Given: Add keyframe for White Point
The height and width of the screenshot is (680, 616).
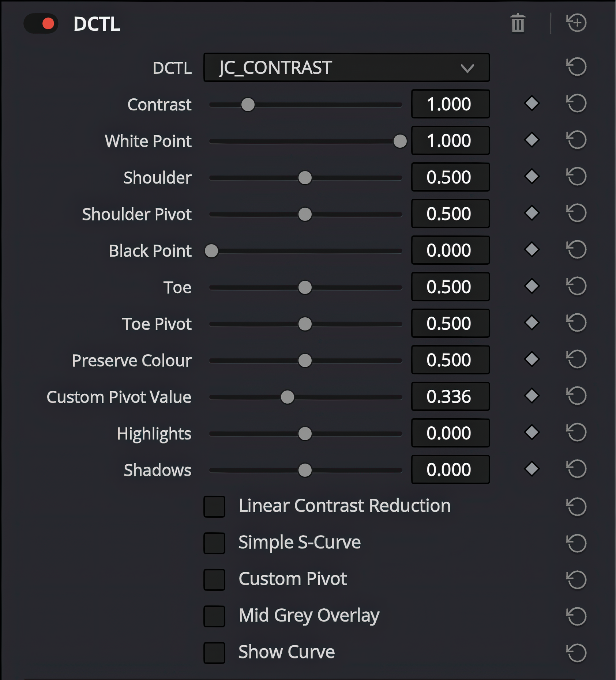Looking at the screenshot, I should coord(532,140).
